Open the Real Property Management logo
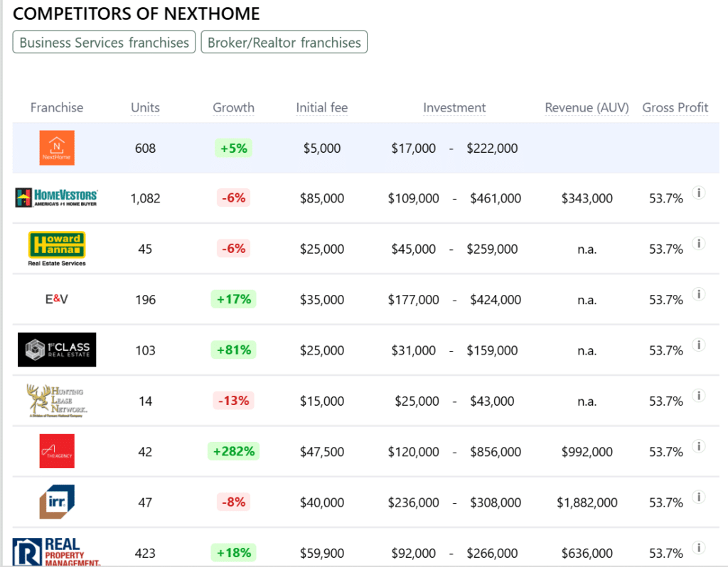This screenshot has height=567, width=728. 57,552
